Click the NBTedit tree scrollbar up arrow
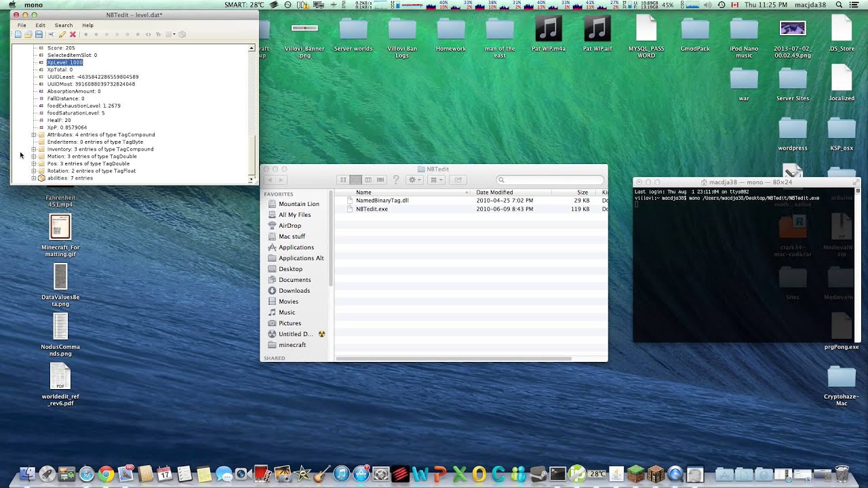Viewport: 868px width, 488px height. (x=252, y=48)
